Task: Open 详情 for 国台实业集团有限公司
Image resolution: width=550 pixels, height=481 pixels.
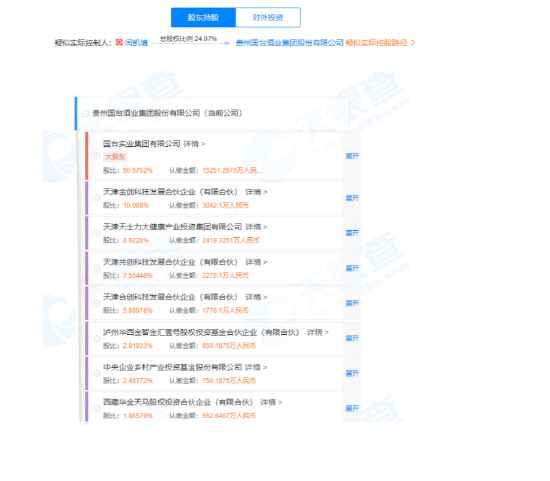Action: pyautogui.click(x=194, y=144)
